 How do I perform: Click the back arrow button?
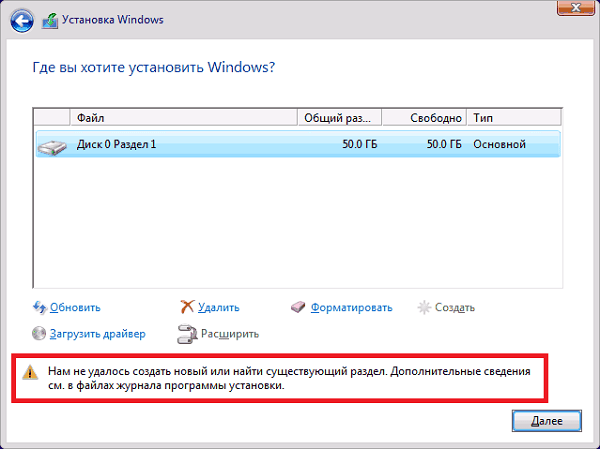pos(19,18)
